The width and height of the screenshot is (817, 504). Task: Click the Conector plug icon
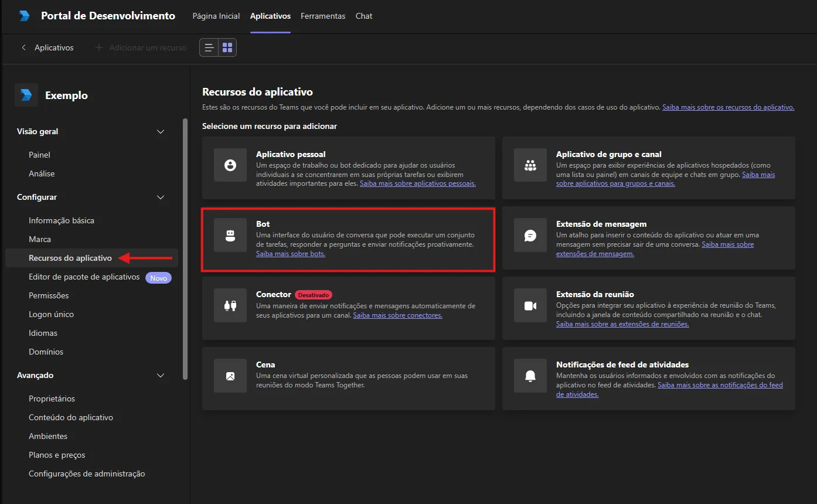click(x=230, y=305)
